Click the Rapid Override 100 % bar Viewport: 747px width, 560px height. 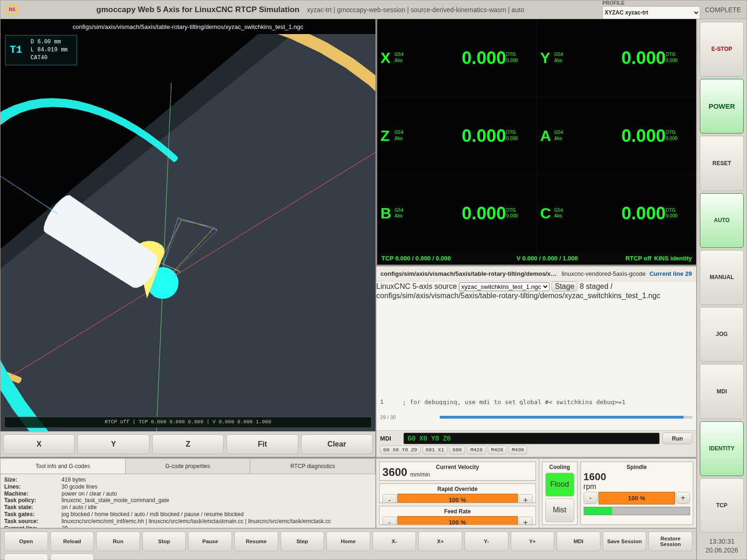click(457, 499)
